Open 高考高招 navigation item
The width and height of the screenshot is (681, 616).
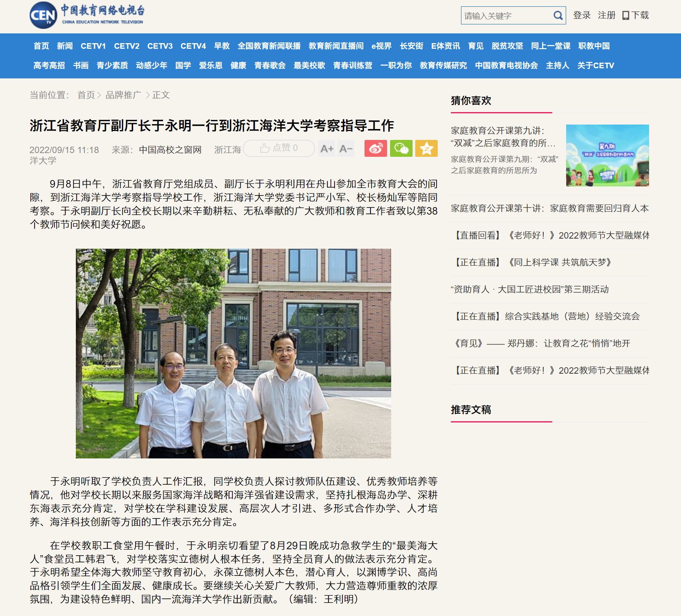pyautogui.click(x=49, y=65)
